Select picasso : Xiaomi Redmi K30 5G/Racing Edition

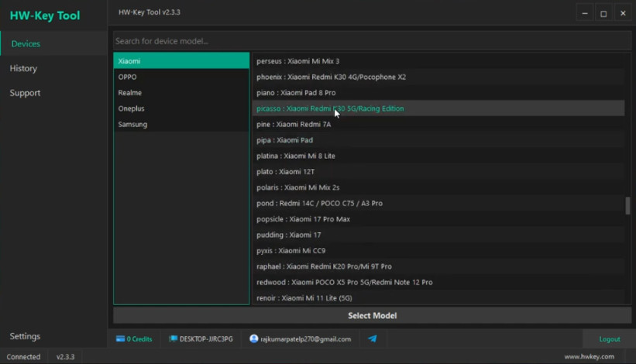[x=438, y=108]
